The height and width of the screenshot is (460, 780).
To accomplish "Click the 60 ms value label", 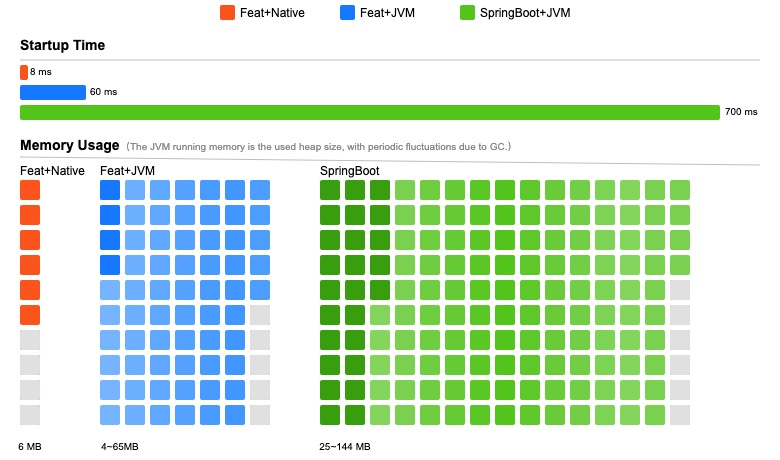I will click(x=103, y=92).
